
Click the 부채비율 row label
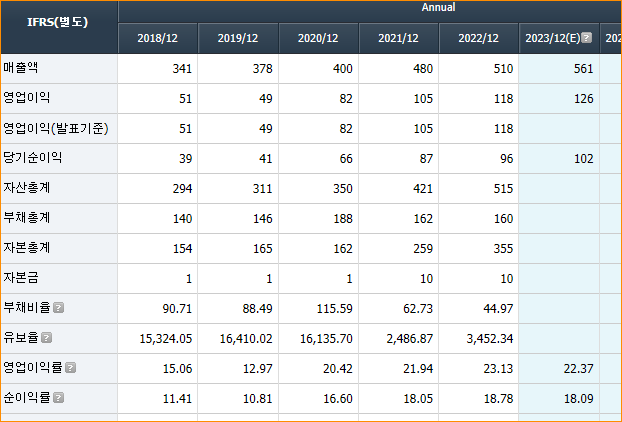27,308
